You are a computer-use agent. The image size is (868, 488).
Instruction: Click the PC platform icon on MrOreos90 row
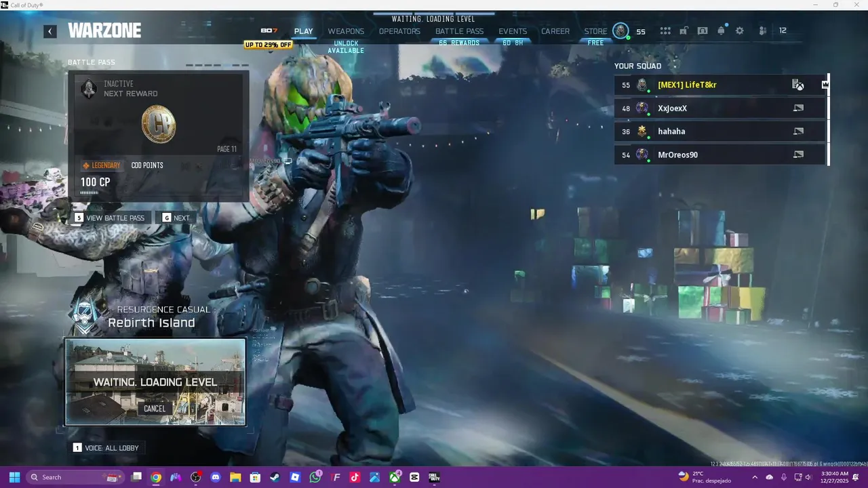point(798,155)
